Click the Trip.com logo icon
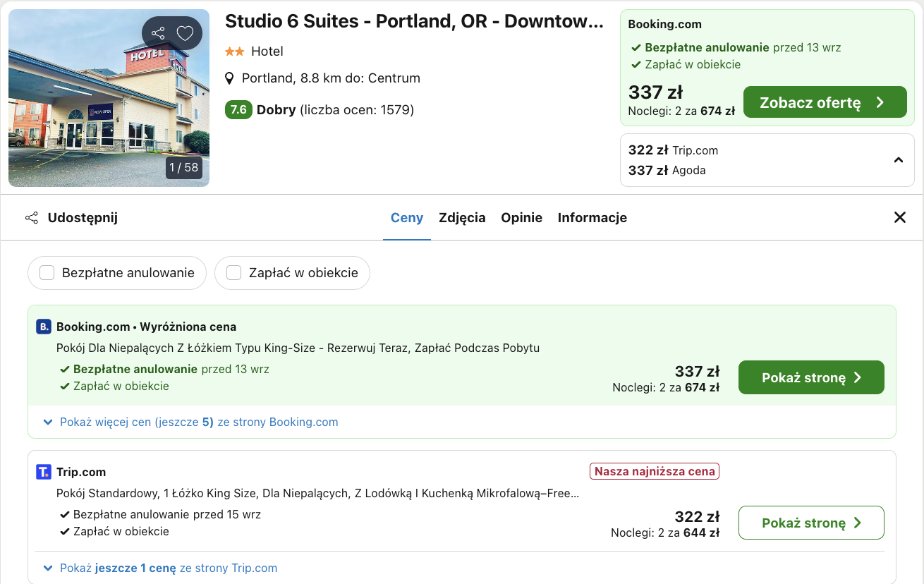 point(44,472)
